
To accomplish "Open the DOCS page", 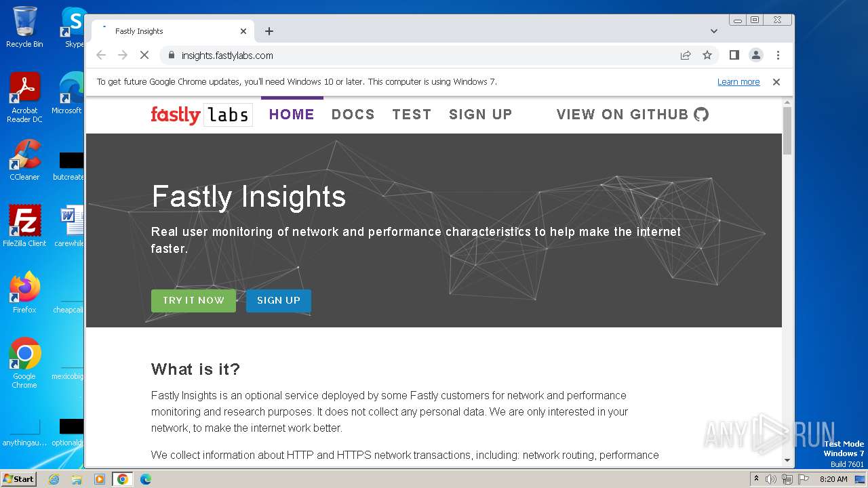I will point(353,115).
